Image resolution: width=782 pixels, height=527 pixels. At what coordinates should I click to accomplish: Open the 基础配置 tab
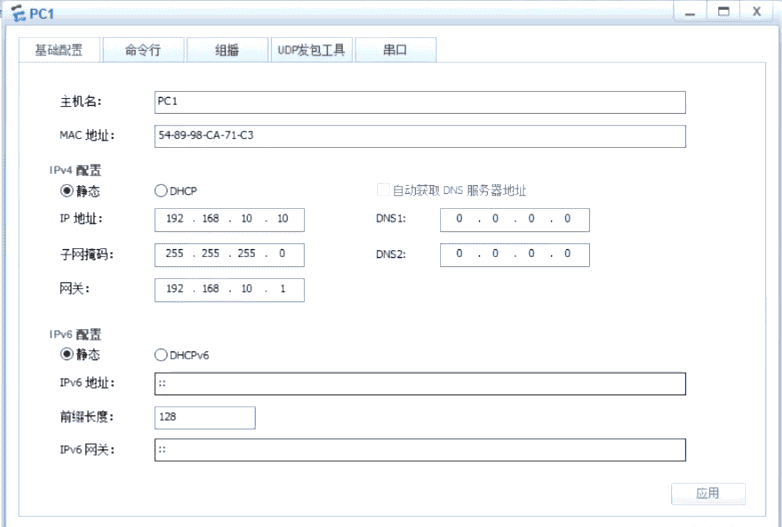coord(59,50)
